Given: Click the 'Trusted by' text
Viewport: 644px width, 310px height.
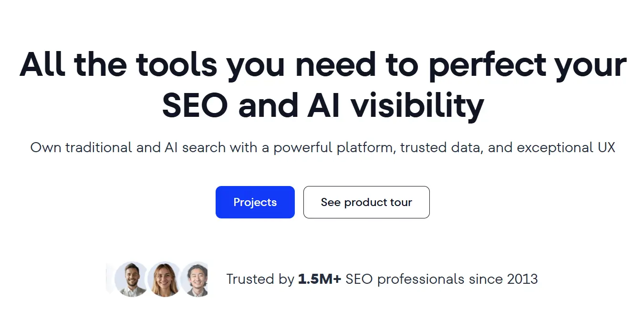Looking at the screenshot, I should pyautogui.click(x=260, y=279).
